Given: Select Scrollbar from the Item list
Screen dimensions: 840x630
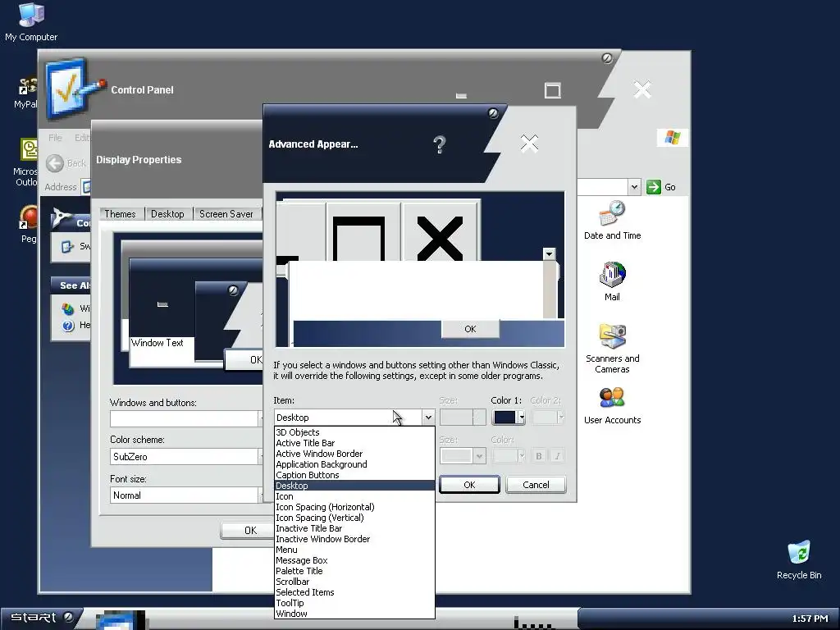Looking at the screenshot, I should point(354,582).
